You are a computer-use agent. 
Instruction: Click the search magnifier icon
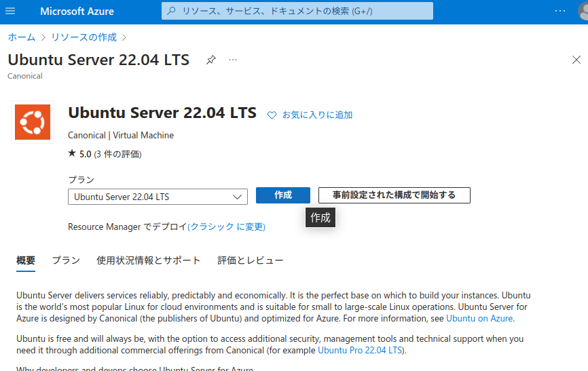171,11
